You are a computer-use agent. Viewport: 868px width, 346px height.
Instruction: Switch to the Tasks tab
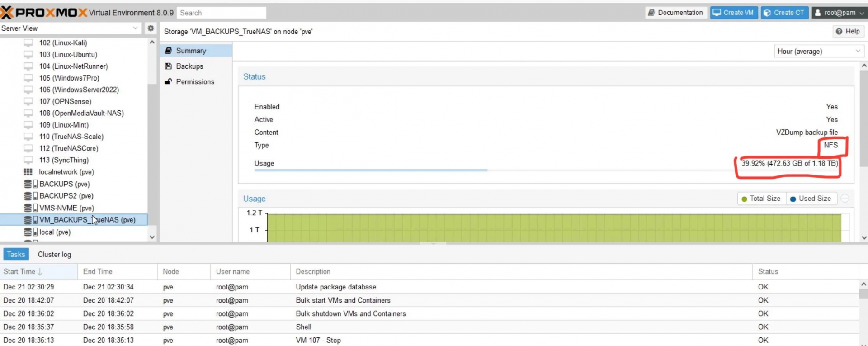[16, 254]
